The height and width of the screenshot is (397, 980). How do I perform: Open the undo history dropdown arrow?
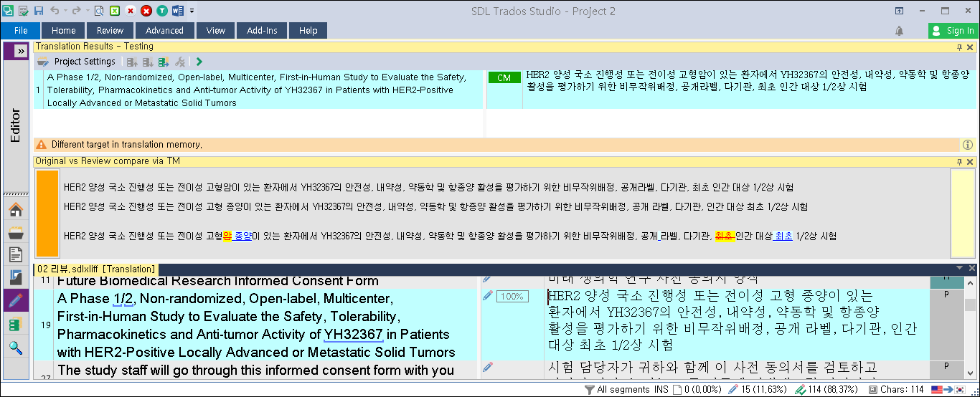65,11
